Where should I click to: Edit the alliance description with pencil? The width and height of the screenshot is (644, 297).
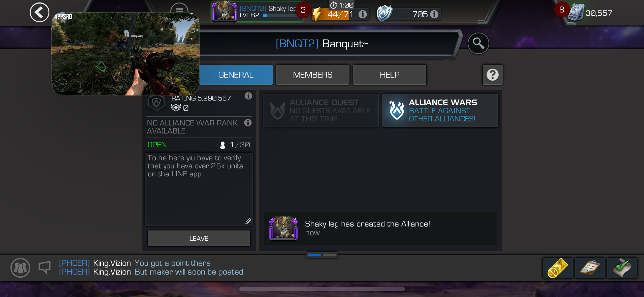coord(248,221)
